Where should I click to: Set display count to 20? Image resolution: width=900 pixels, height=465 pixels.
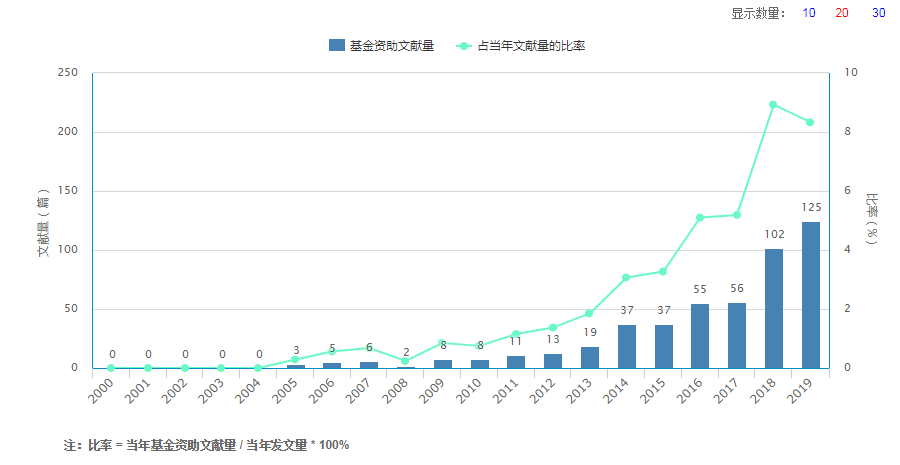(x=841, y=13)
